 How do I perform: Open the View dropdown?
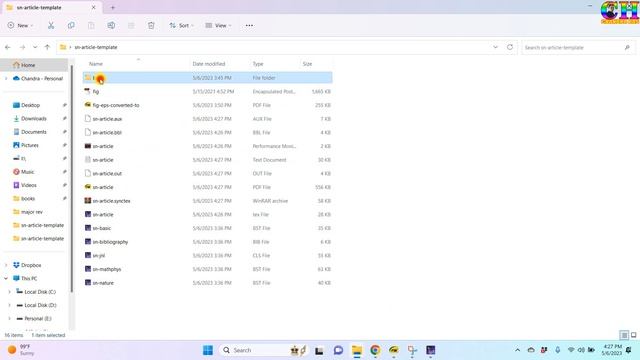218,25
